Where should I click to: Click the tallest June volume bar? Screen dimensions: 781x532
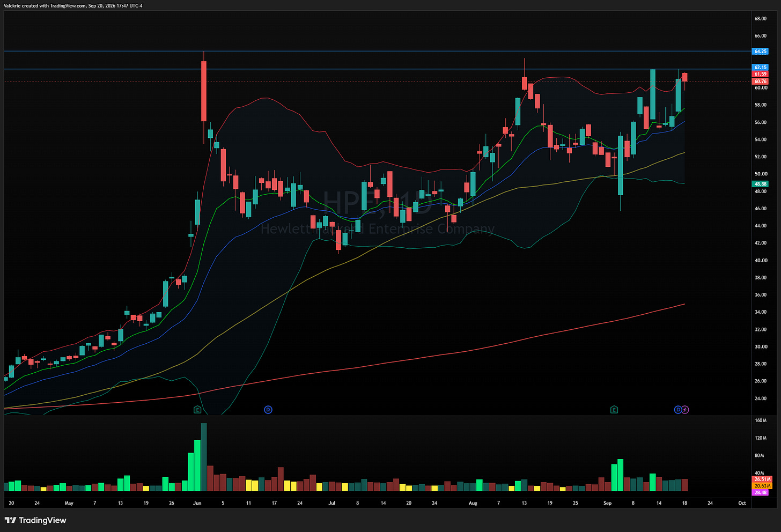pyautogui.click(x=204, y=457)
